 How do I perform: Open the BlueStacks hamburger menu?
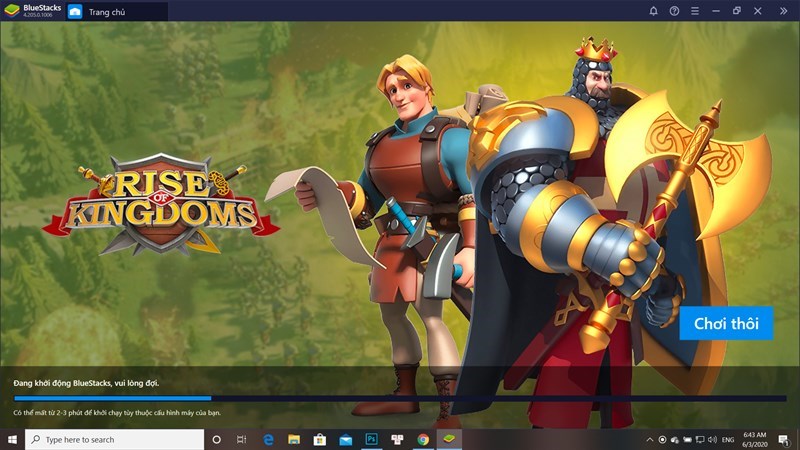[695, 11]
